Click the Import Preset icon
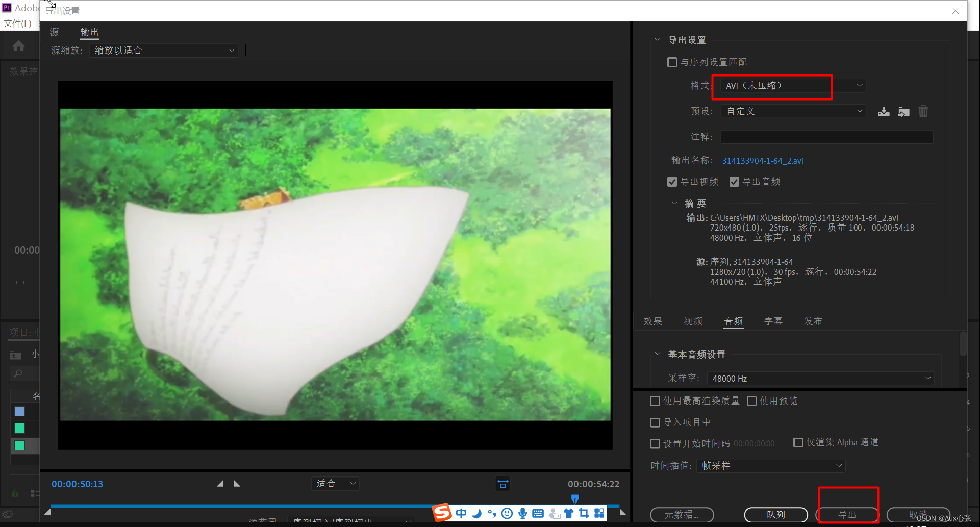 point(903,111)
